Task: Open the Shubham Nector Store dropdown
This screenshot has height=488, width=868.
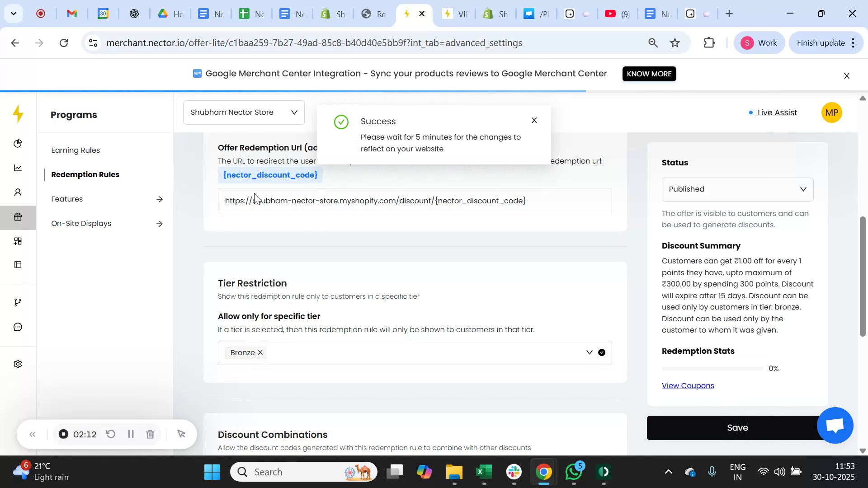Action: click(x=244, y=112)
